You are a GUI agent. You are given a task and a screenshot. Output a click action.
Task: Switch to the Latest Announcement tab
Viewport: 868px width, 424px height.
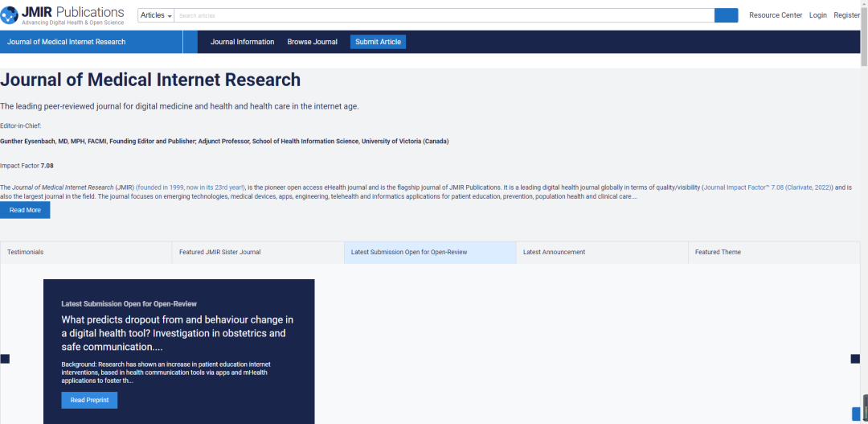click(x=602, y=252)
